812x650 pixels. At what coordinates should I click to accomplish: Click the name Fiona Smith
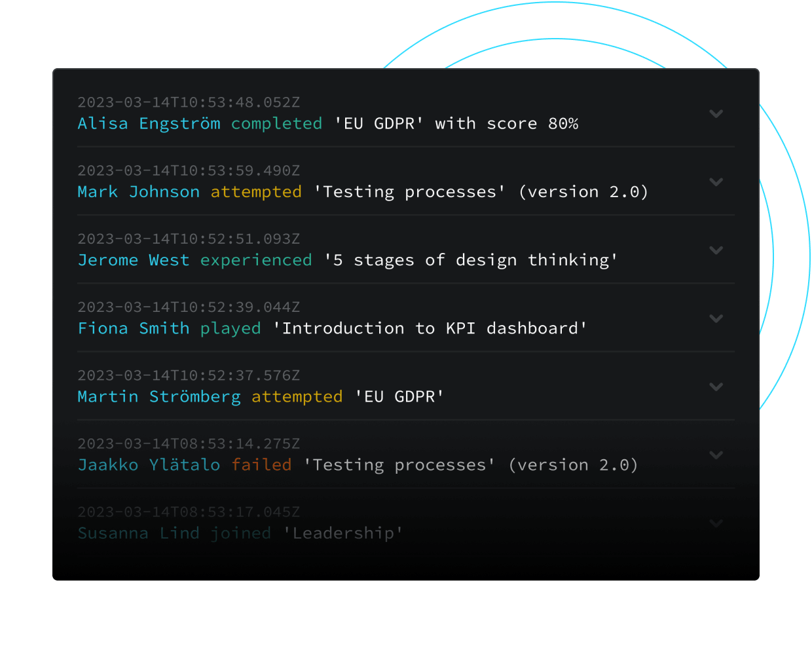tap(133, 328)
